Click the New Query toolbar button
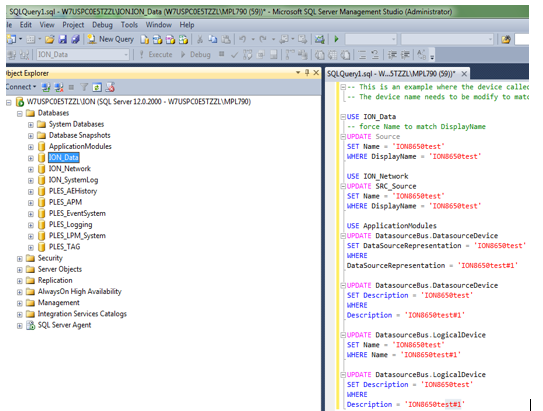 tap(110, 39)
